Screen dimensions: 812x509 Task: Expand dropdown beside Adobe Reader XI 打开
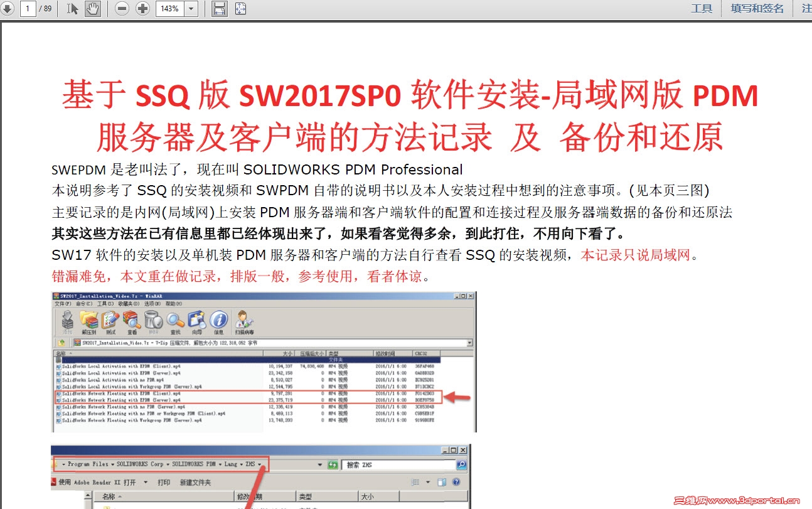[x=146, y=482]
